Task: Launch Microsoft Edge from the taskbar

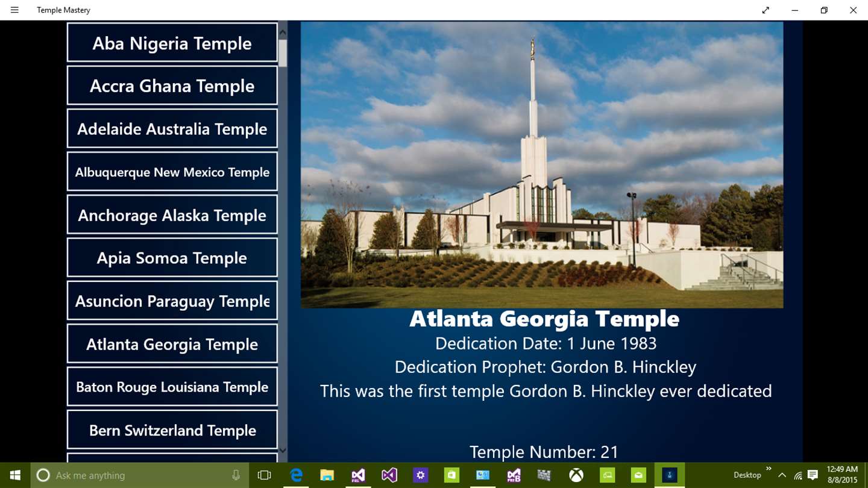Action: [x=296, y=475]
